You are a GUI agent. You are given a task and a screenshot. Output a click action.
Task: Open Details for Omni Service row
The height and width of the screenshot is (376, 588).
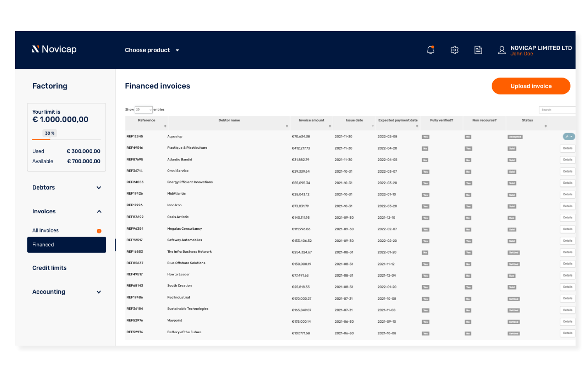coord(568,172)
